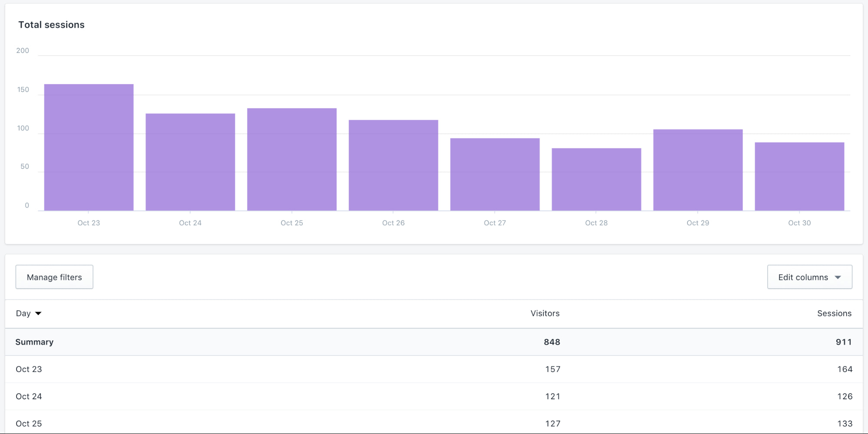This screenshot has width=868, height=434.
Task: Select the Oct 29 sessions bar
Action: pos(698,170)
